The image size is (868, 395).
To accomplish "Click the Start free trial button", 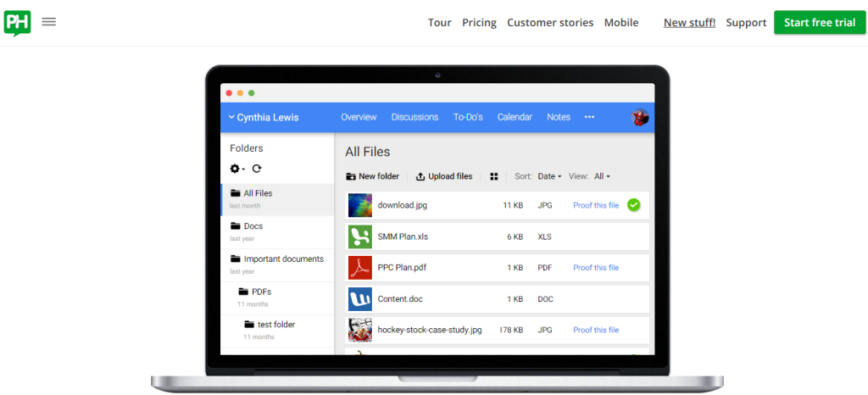I will click(820, 23).
